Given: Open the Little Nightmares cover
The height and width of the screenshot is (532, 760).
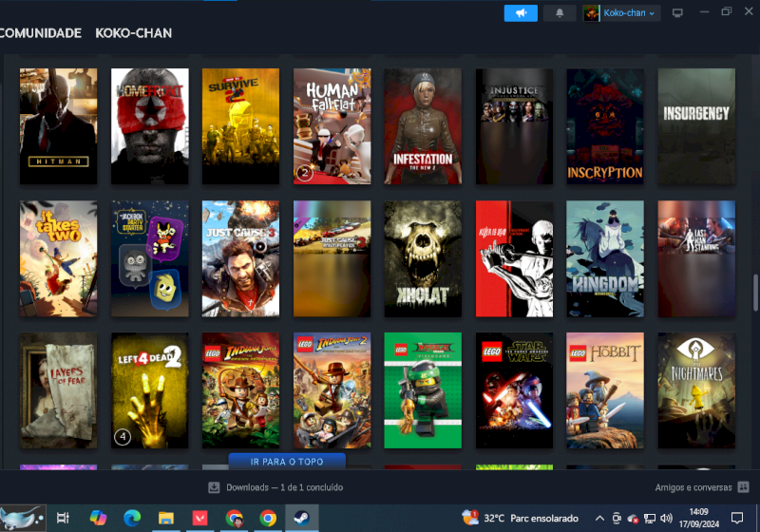Looking at the screenshot, I should point(696,390).
